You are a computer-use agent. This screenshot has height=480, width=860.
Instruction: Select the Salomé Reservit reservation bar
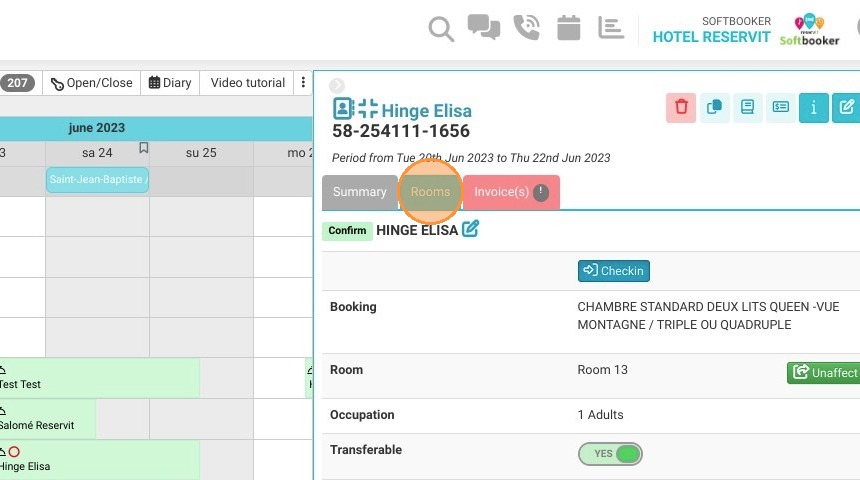(x=47, y=419)
